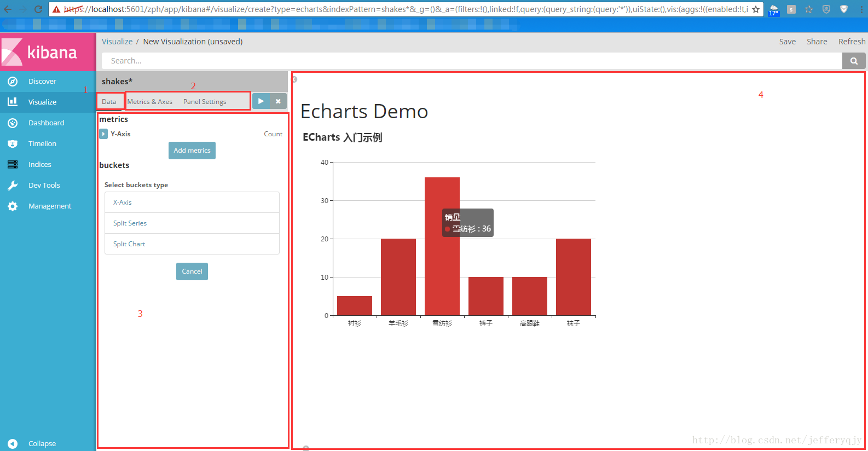Switch to Metrics & Axes tab
The width and height of the screenshot is (868, 451).
pyautogui.click(x=150, y=102)
